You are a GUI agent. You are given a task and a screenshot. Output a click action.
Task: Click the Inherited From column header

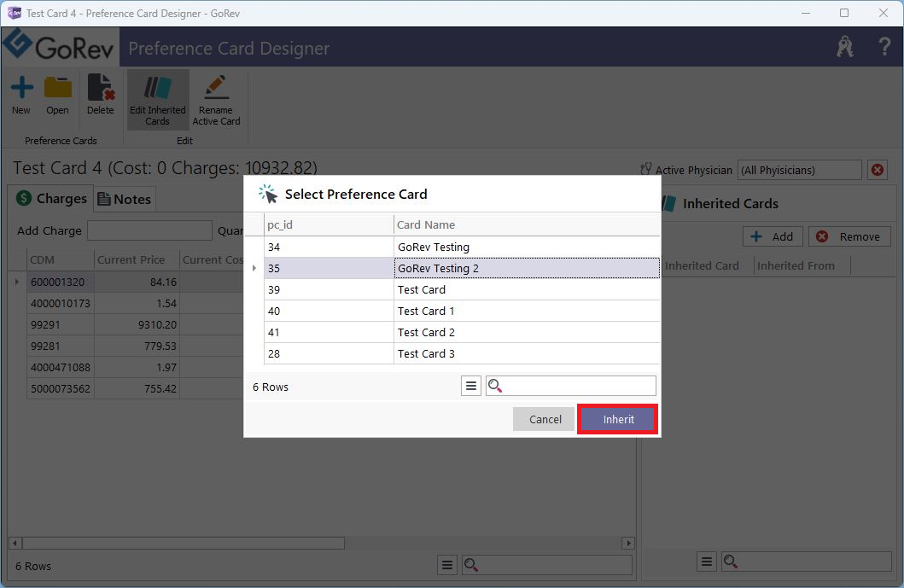tap(802, 265)
